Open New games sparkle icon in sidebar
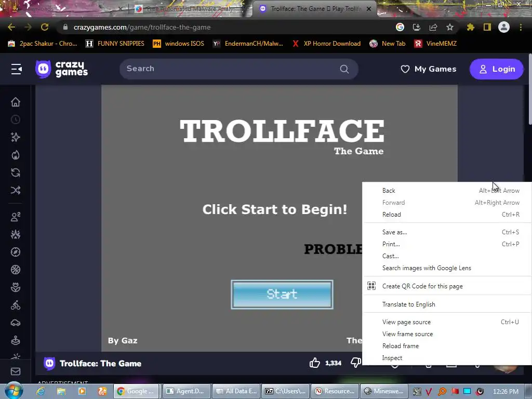This screenshot has width=532, height=399. 16,137
